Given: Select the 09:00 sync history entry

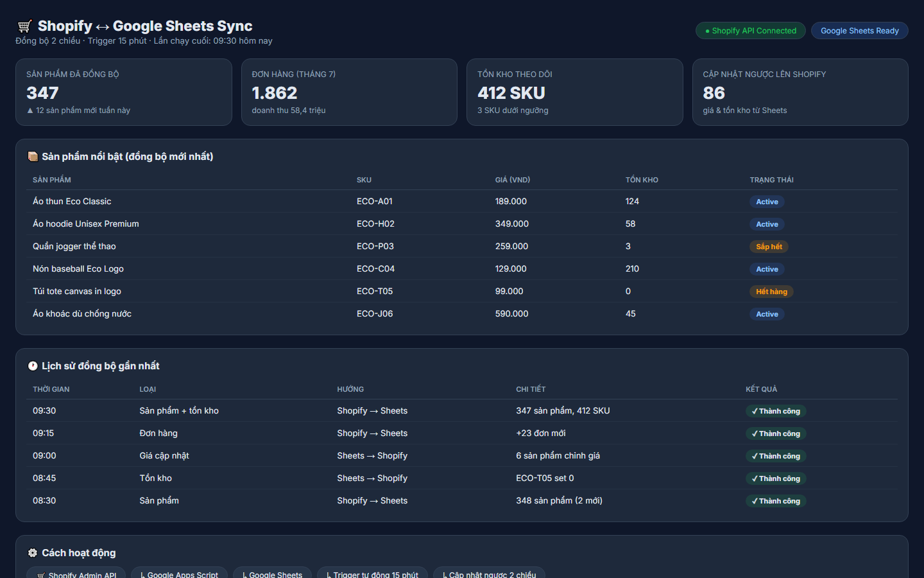Looking at the screenshot, I should click(x=462, y=456).
